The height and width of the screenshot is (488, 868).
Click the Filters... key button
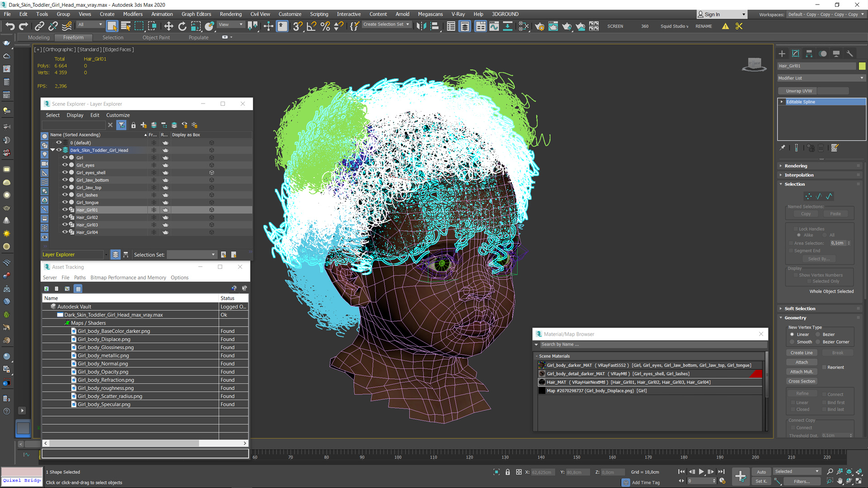802,481
